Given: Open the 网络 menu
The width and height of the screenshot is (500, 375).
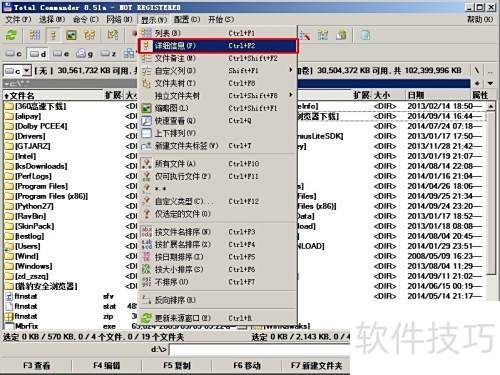Looking at the screenshot, I should pyautogui.click(x=119, y=19).
